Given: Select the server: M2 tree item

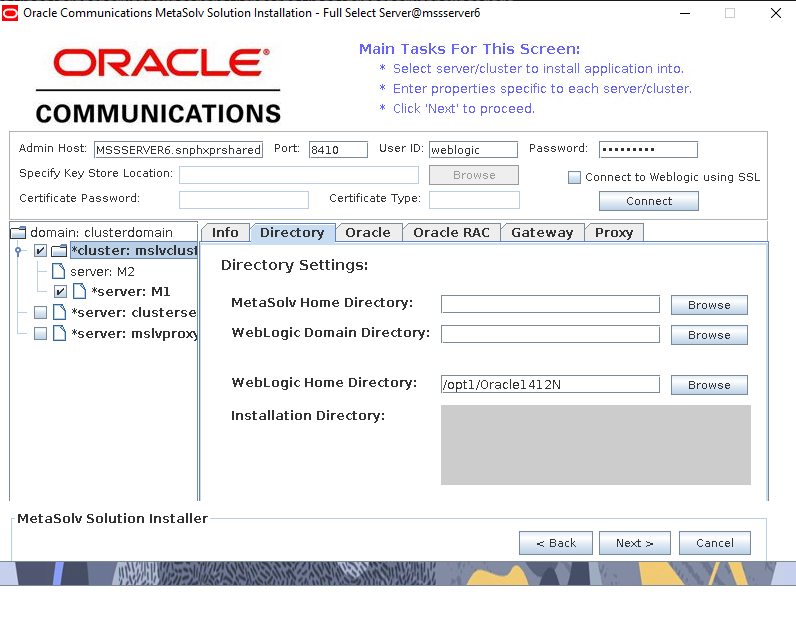Looking at the screenshot, I should [x=103, y=272].
